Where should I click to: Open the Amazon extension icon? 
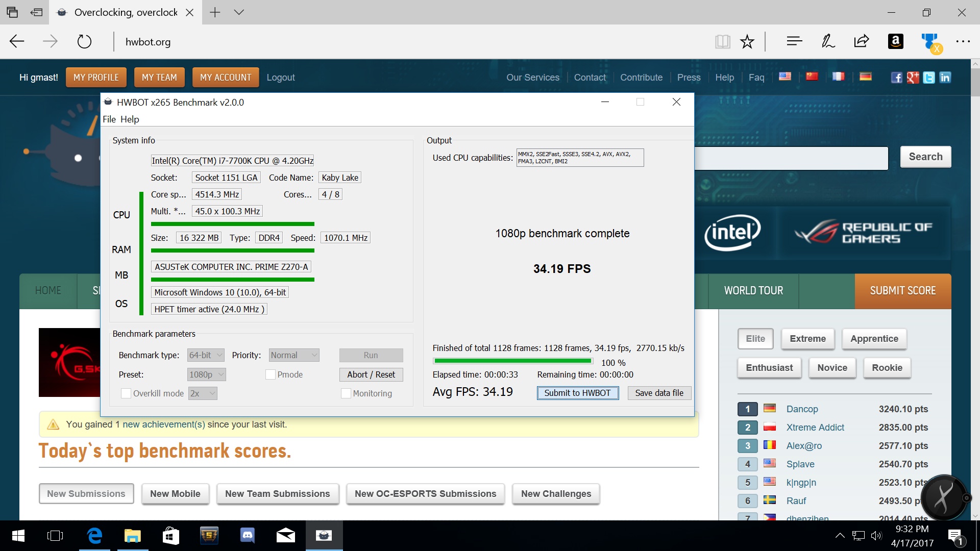(895, 41)
